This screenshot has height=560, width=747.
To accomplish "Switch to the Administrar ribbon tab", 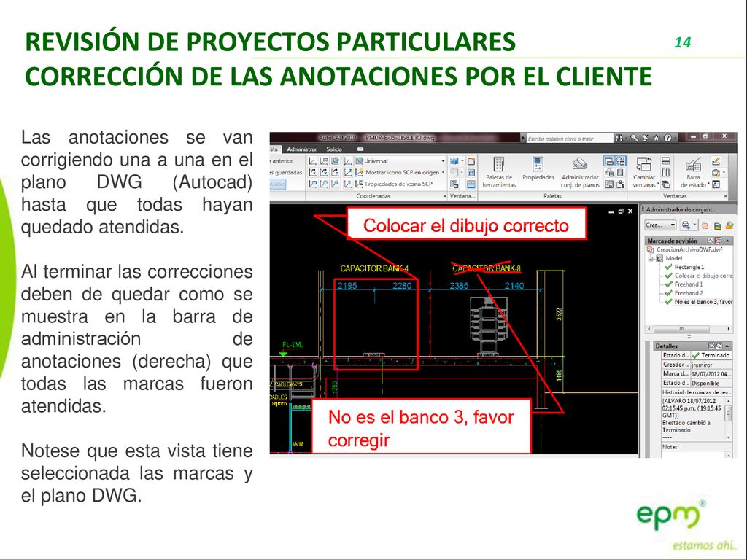I will click(302, 149).
